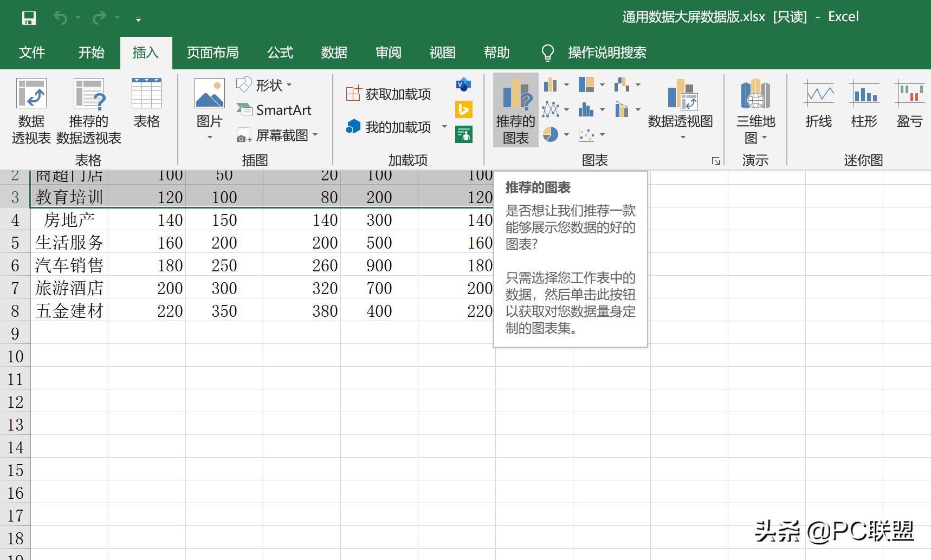931x560 pixels.
Task: Open Recommended Charts (推荐的图表)
Action: point(515,111)
